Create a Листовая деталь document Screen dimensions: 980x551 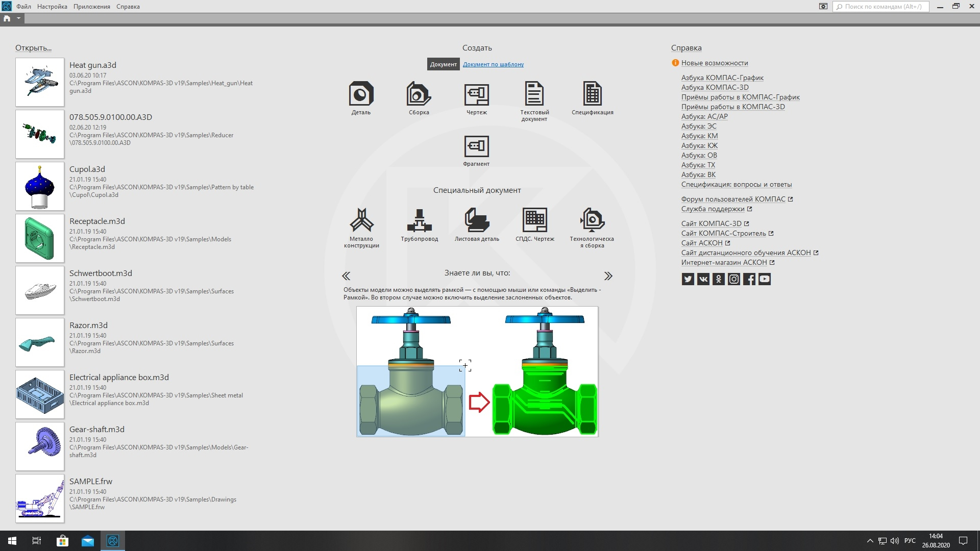tap(477, 224)
